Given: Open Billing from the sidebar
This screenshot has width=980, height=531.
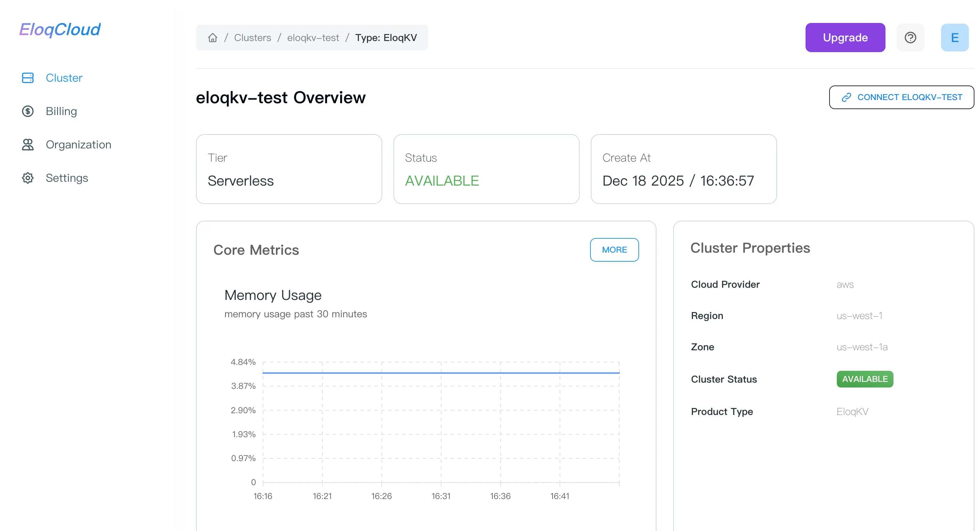Looking at the screenshot, I should coord(61,111).
